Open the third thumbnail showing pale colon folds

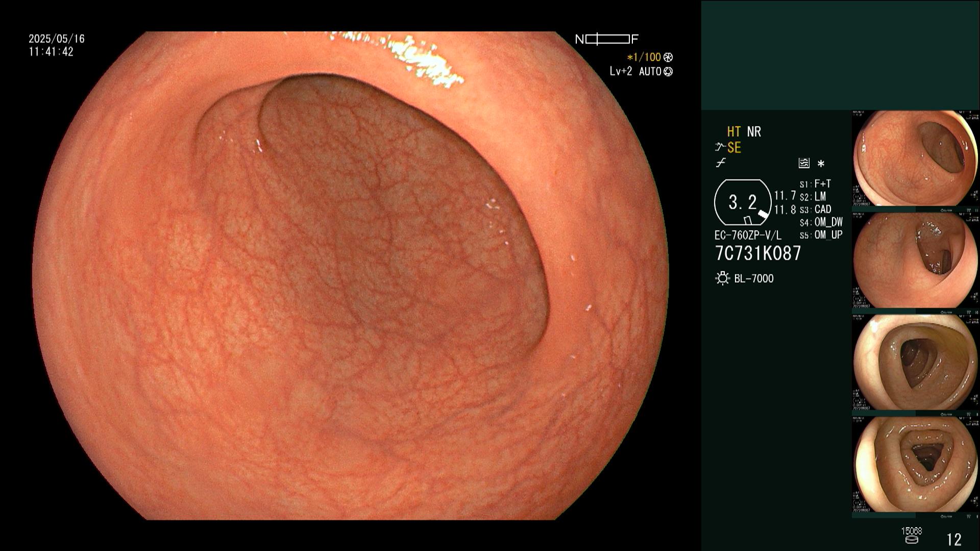click(916, 362)
